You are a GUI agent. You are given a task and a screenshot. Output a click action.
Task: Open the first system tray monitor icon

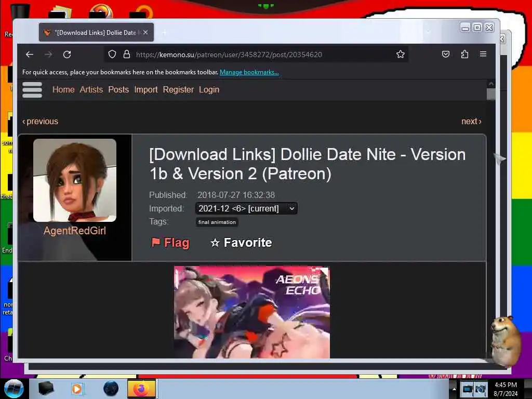467,389
